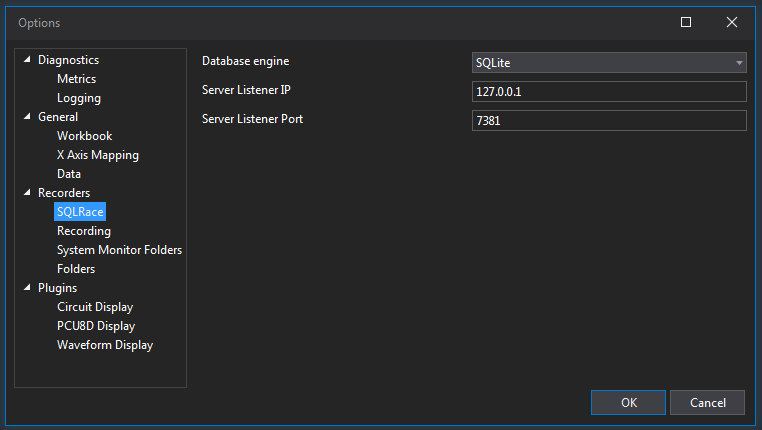762x430 pixels.
Task: Select PCU8D Display plugin settings
Action: tap(96, 326)
